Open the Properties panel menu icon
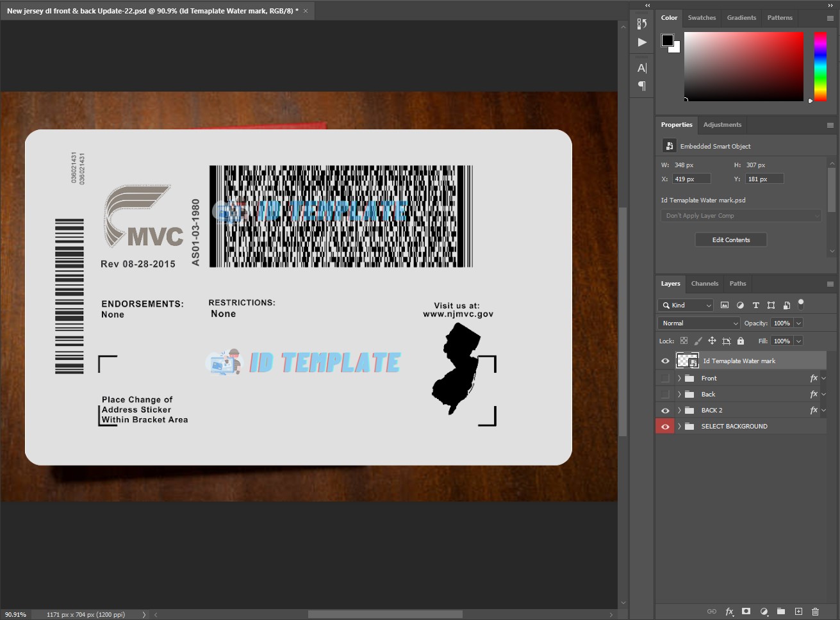Image resolution: width=840 pixels, height=620 pixels. pos(830,126)
